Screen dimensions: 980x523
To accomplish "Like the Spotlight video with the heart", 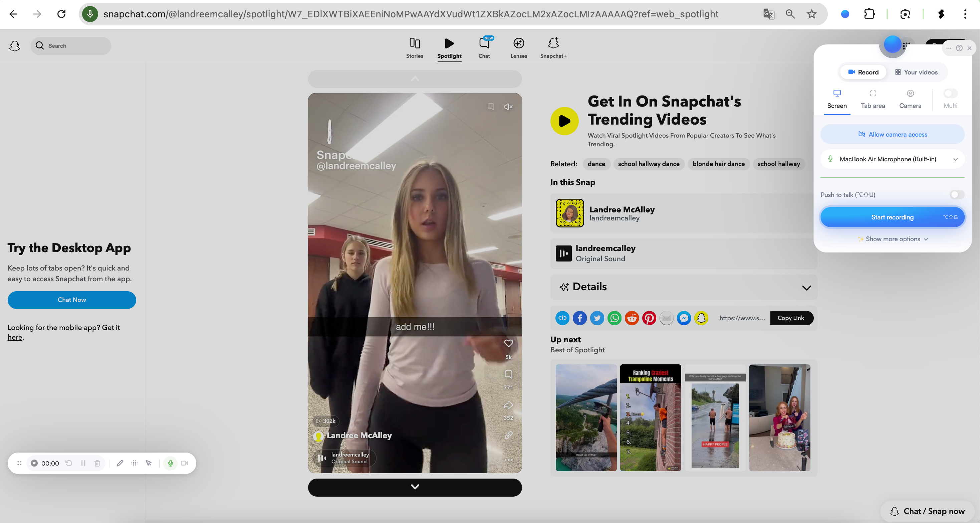I will click(508, 344).
